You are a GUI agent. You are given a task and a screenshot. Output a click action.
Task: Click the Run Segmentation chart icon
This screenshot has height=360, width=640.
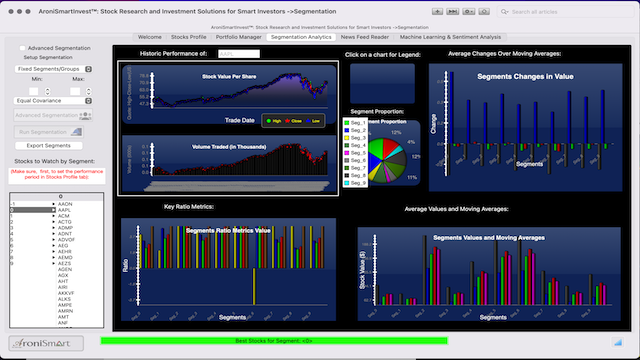pyautogui.click(x=76, y=132)
